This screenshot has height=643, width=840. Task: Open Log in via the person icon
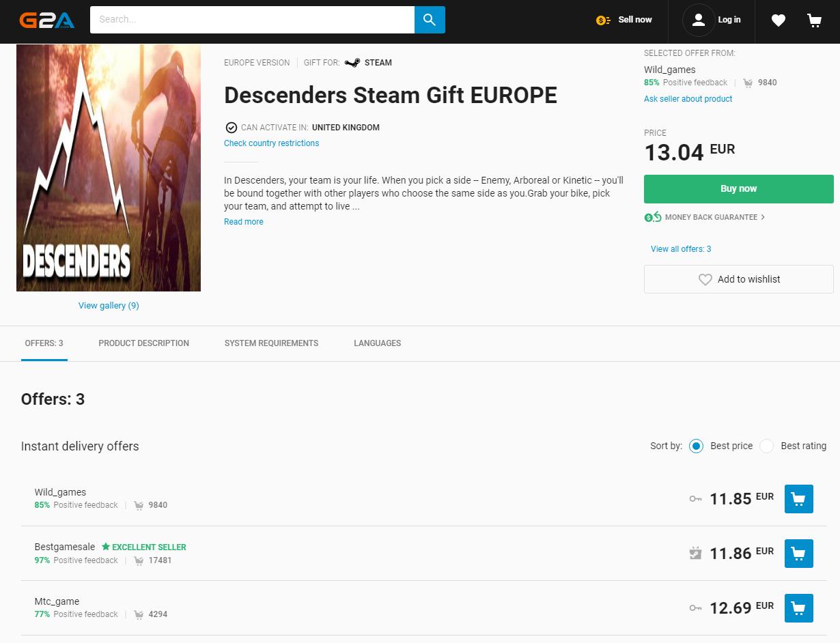698,20
